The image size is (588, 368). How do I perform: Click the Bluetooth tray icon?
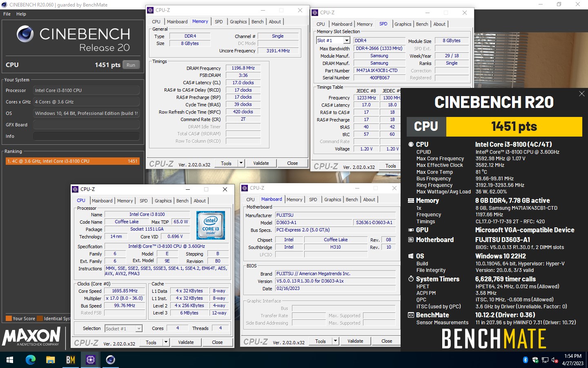526,360
